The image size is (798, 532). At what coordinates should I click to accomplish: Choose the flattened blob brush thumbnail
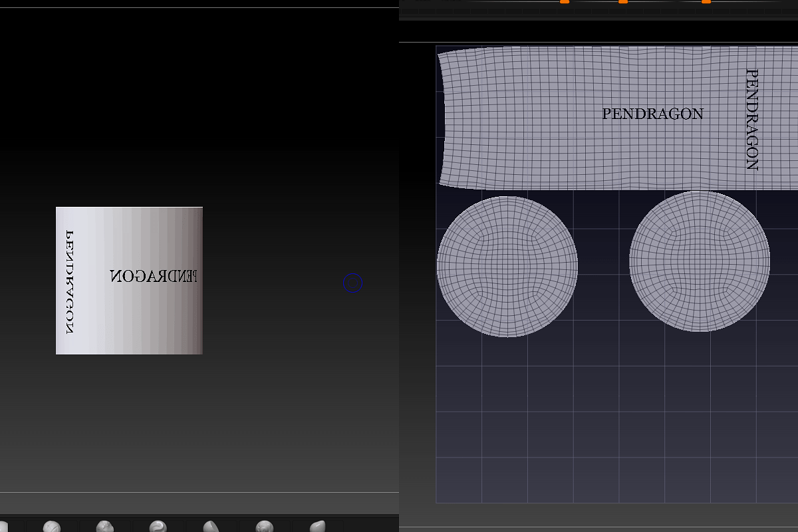point(318,526)
